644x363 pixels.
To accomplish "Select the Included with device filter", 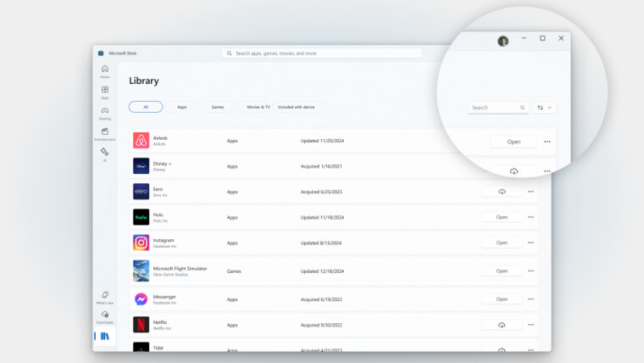I will [x=296, y=107].
